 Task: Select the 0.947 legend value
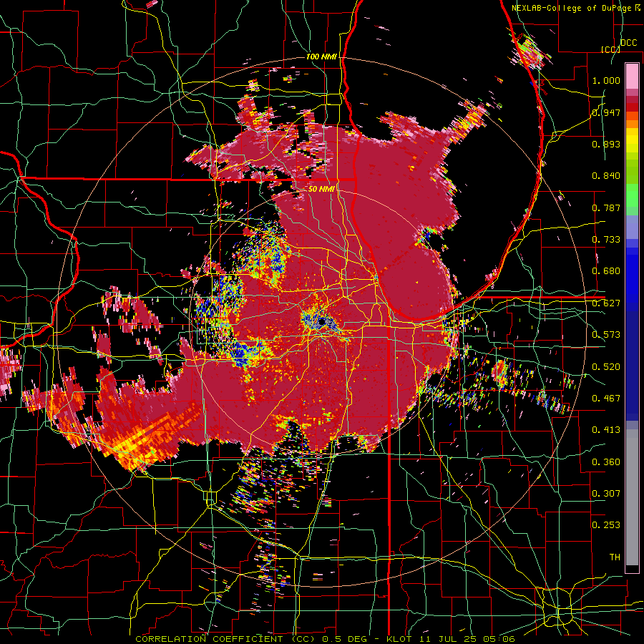(606, 112)
